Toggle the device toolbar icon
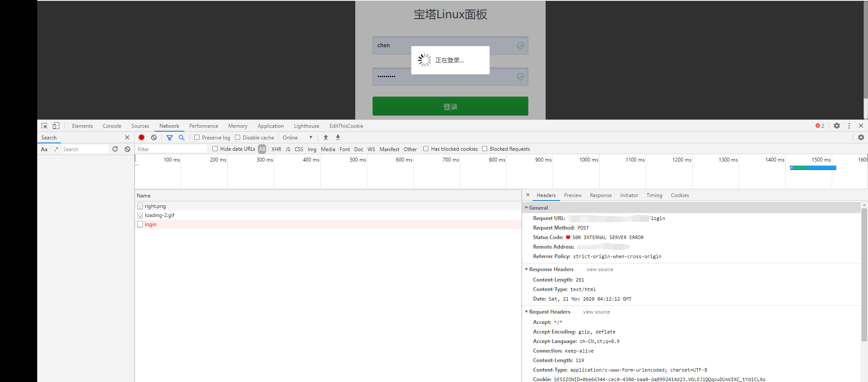868x382 pixels. pos(56,126)
